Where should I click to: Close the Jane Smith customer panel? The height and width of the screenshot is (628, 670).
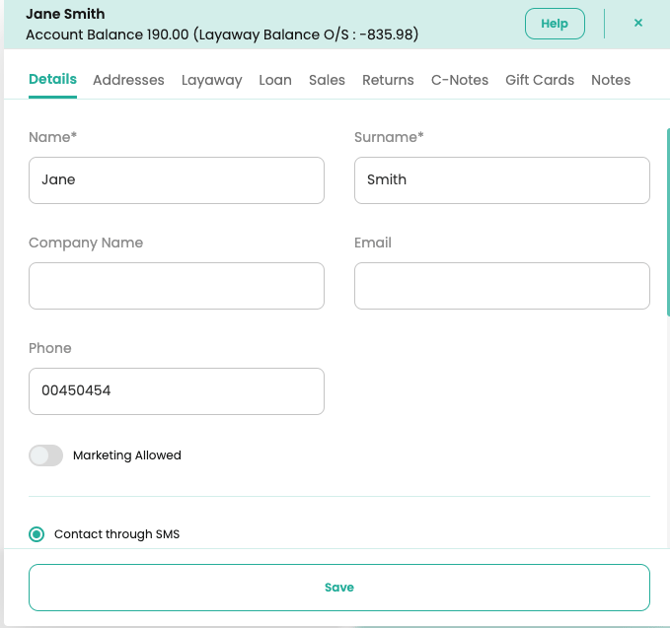point(638,23)
